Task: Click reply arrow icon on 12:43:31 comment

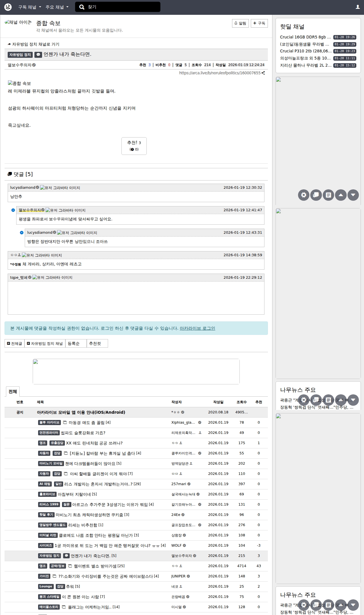Action: click(x=22, y=233)
